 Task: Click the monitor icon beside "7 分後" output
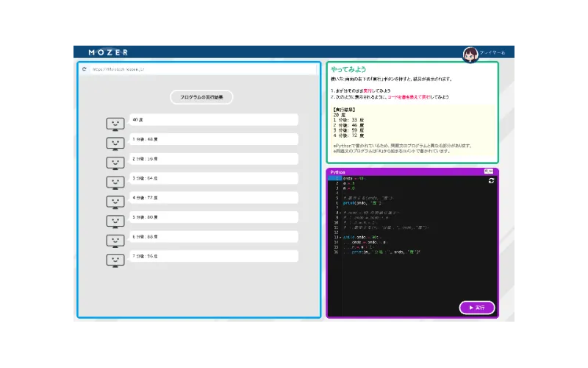coord(114,260)
